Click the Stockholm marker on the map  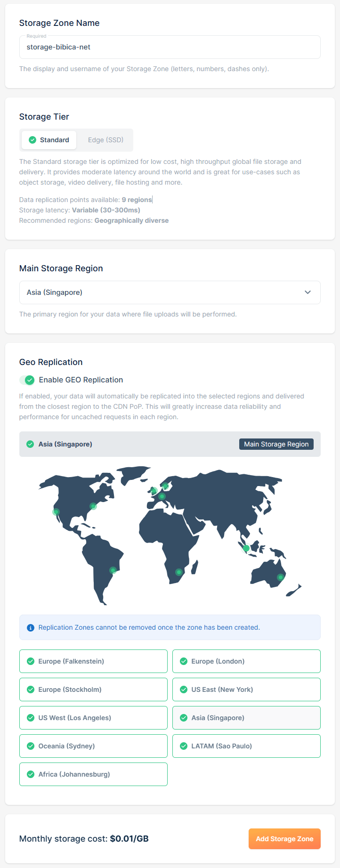(165, 486)
